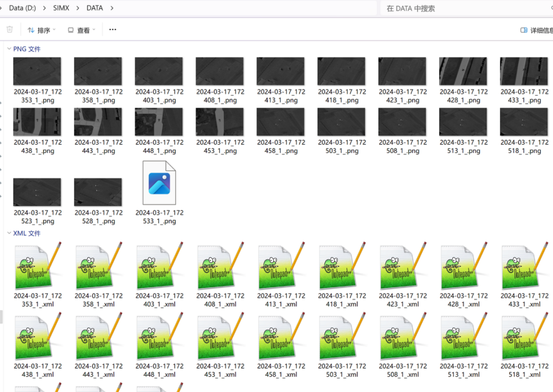Viewport: 553px width, 392px height.
Task: Open the more options ellipsis menu
Action: 112,30
